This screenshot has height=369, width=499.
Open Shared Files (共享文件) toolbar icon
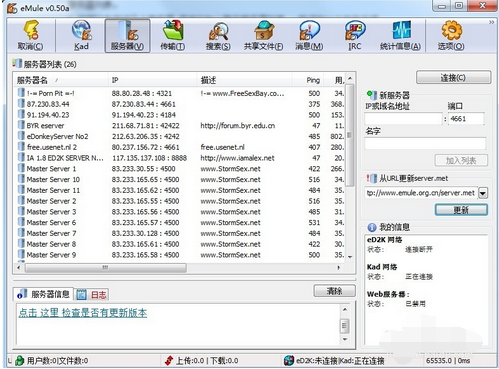click(263, 31)
